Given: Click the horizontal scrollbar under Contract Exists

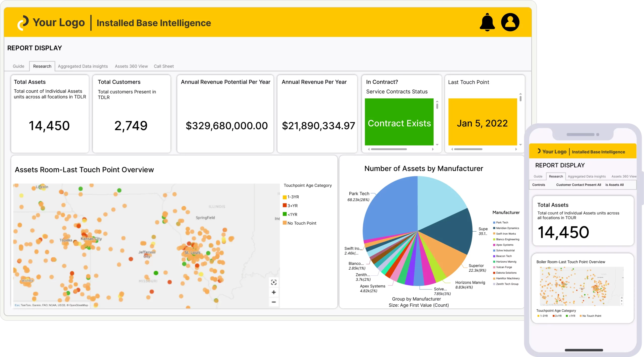Looking at the screenshot, I should (389, 149).
